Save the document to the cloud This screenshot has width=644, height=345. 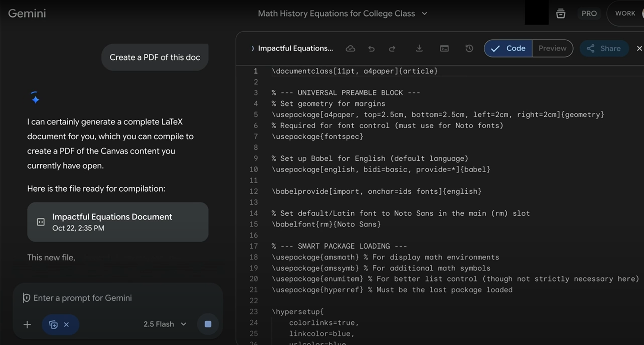351,49
